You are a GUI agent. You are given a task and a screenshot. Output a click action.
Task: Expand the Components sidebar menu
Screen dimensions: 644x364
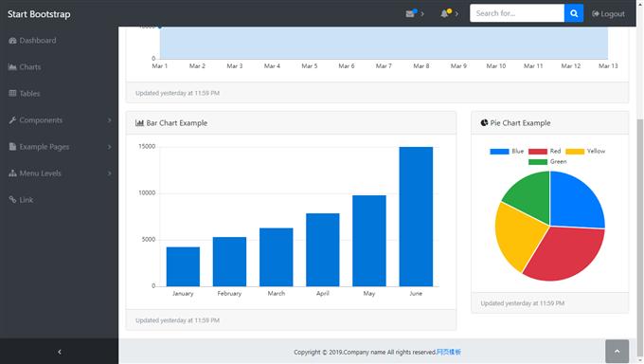coord(59,120)
